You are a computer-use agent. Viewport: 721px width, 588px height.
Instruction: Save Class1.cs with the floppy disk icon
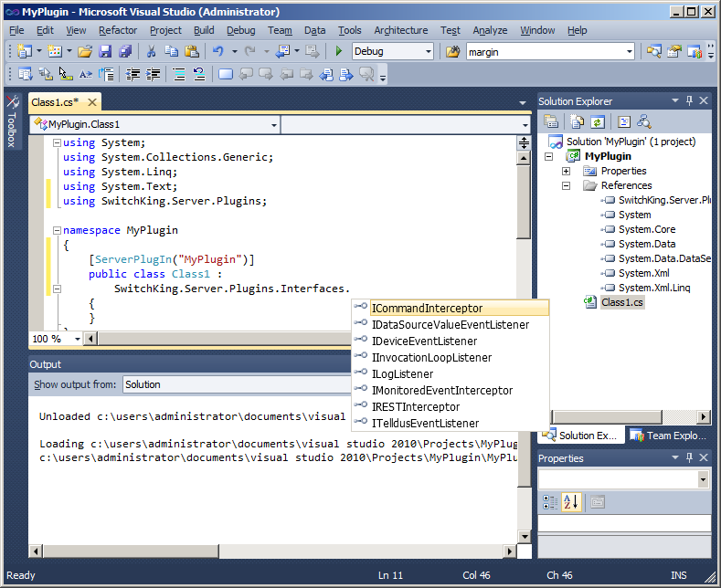click(x=105, y=51)
